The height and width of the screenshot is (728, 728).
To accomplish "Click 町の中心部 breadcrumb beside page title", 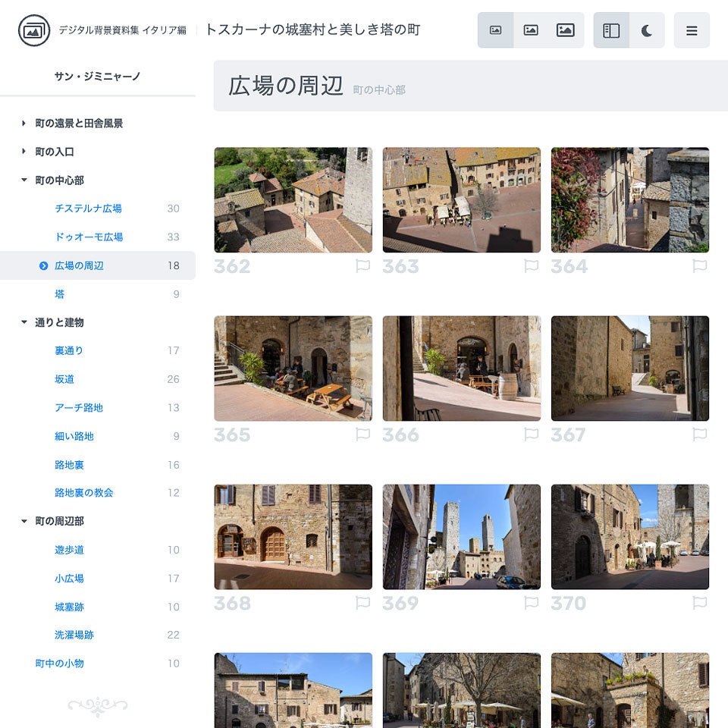I will [x=379, y=89].
